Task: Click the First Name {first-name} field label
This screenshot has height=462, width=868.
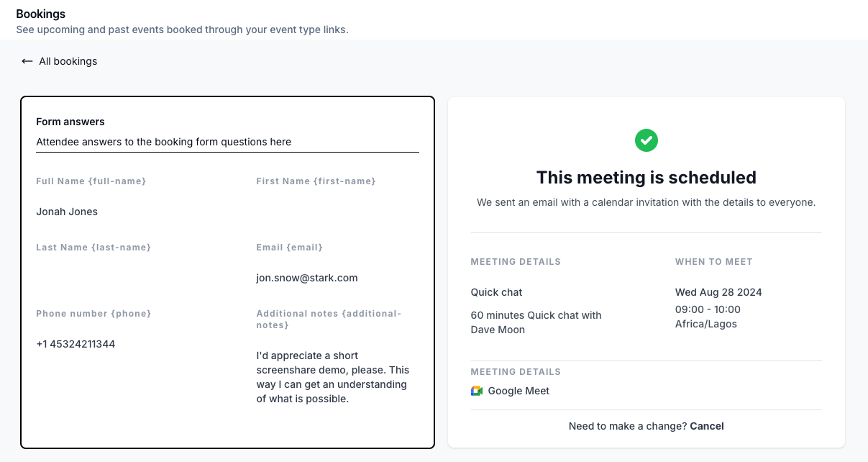Action: tap(316, 181)
